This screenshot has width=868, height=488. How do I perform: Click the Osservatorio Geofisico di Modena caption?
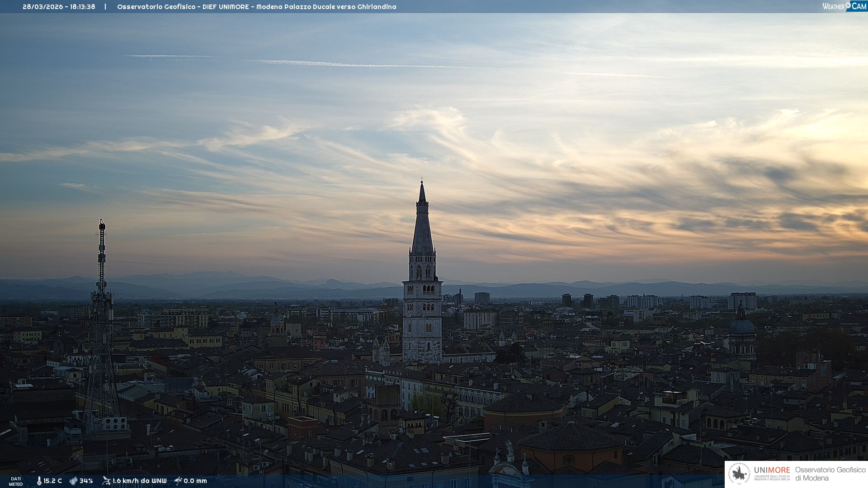tap(830, 474)
